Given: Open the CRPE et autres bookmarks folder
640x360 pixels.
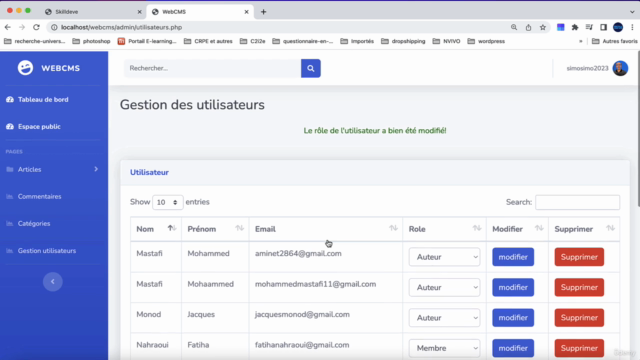Looking at the screenshot, I should click(x=208, y=41).
